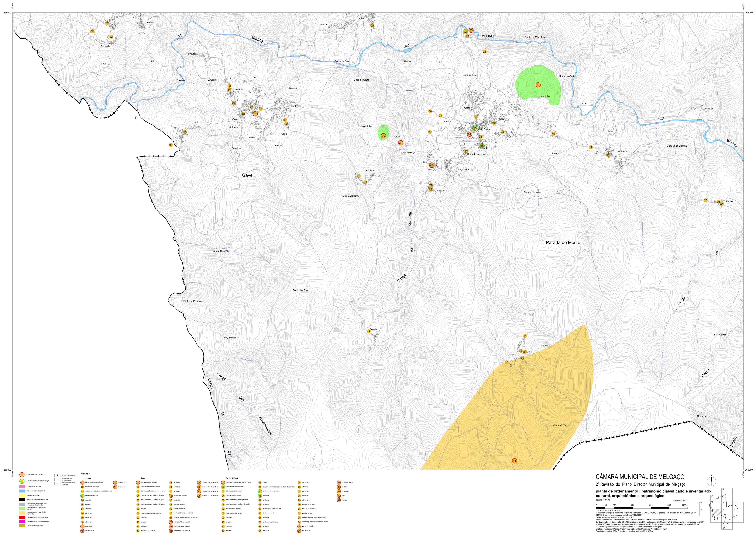Image resolution: width=756 pixels, height=534 pixels.
Task: Click map marker 22 next to Casal
Action: pyautogui.click(x=494, y=123)
